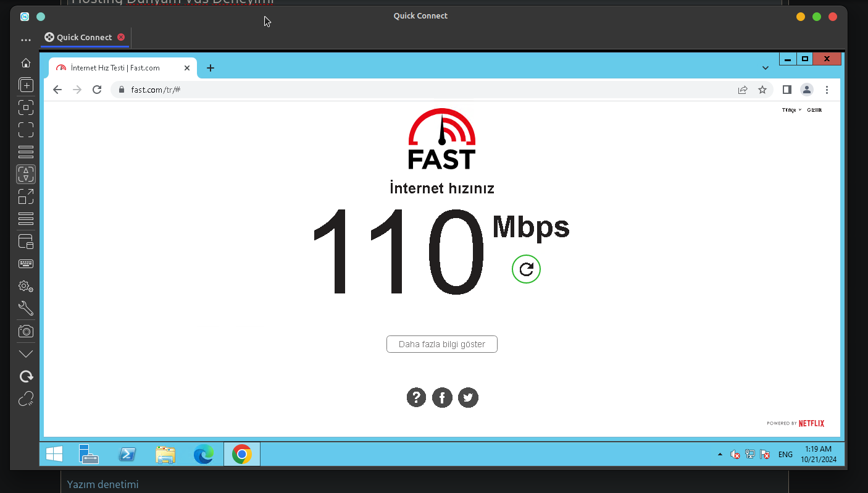This screenshot has height=493, width=868.
Task: Click the highlighted up-down arrows sidebar icon
Action: [x=26, y=174]
